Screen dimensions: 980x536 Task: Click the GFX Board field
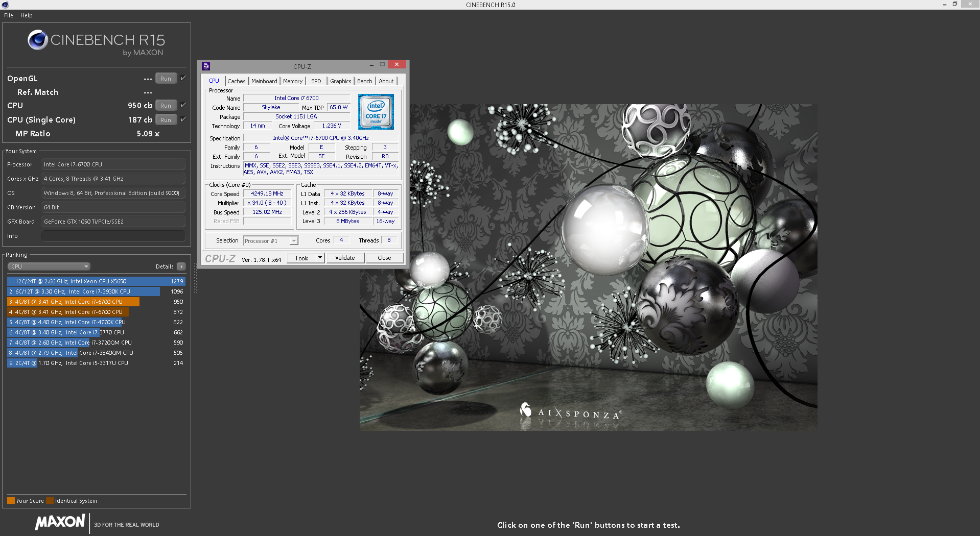point(113,222)
